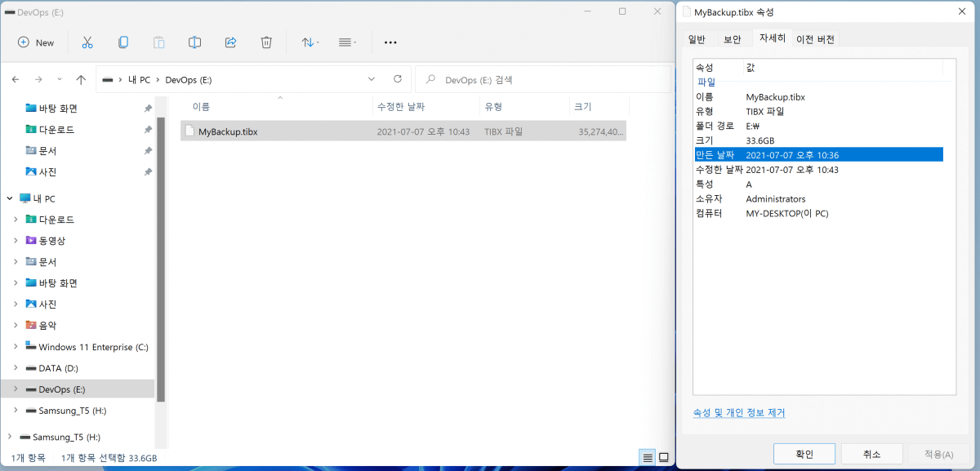Open the address bar history dropdown

coord(372,80)
